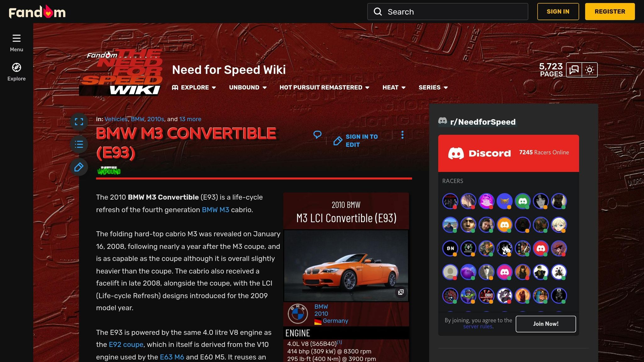Open the comments bubble icon by the title
Image resolution: width=644 pixels, height=362 pixels.
click(x=317, y=135)
